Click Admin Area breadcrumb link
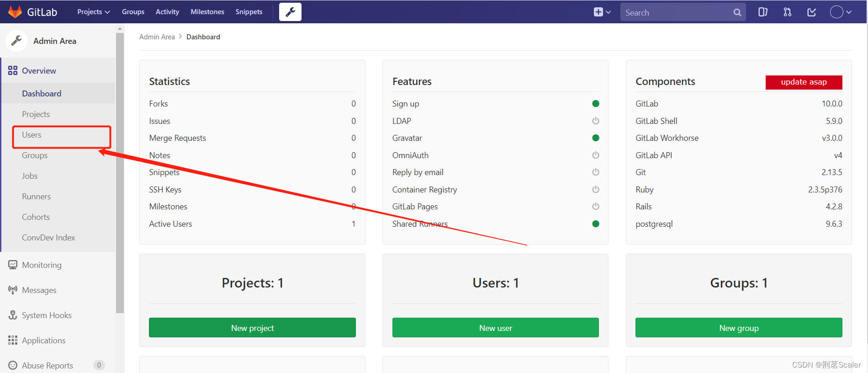This screenshot has height=373, width=868. coord(157,37)
